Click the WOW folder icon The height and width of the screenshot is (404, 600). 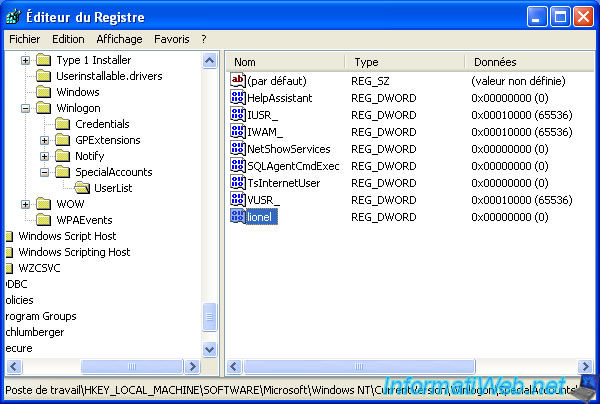point(44,204)
